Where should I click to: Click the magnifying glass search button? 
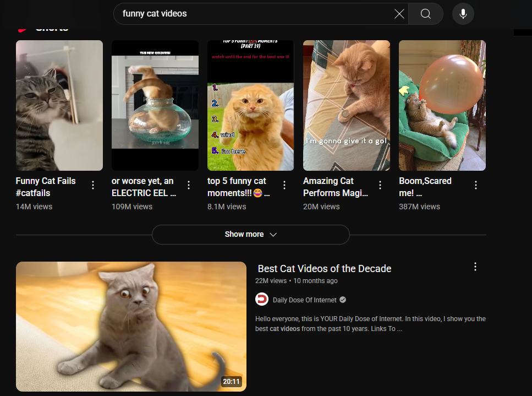[x=426, y=14]
